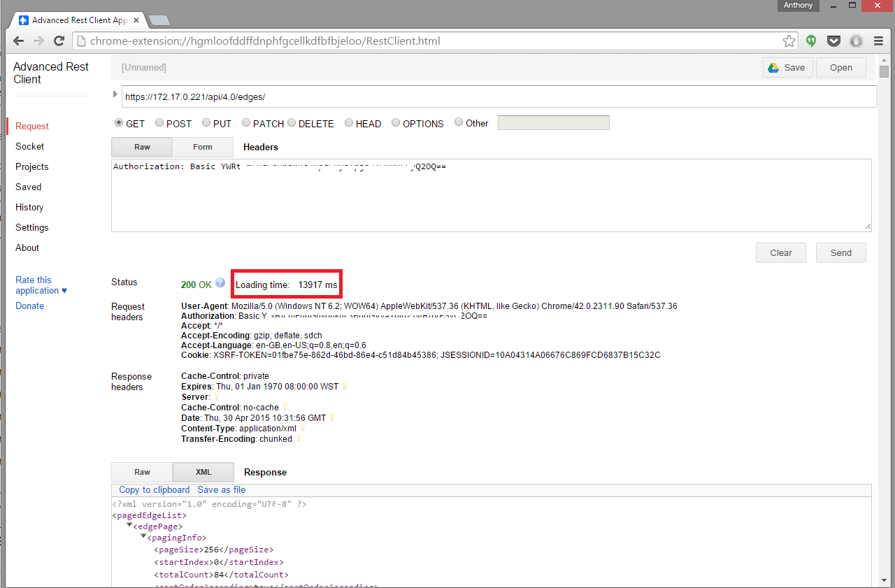Click the browser forward arrow

[38, 41]
